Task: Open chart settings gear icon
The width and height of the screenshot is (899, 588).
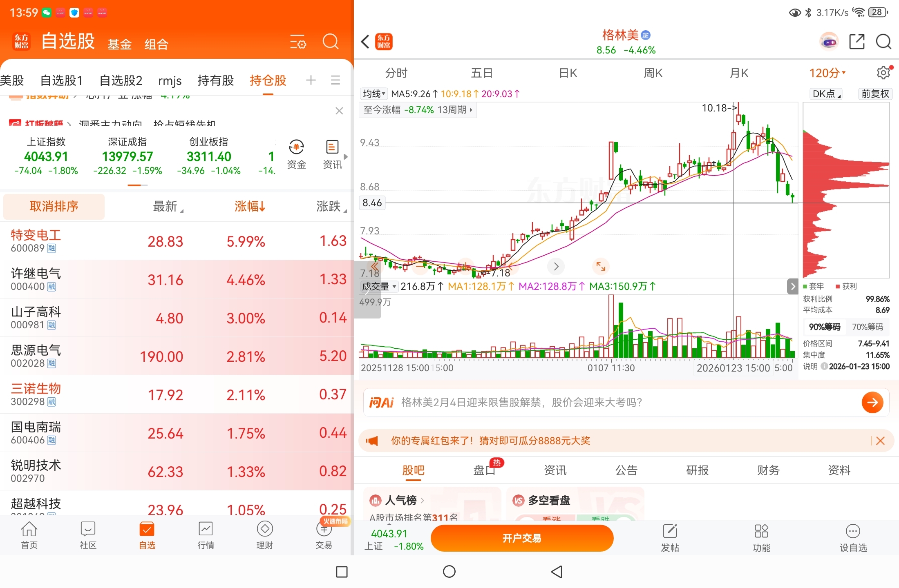Action: 883,73
